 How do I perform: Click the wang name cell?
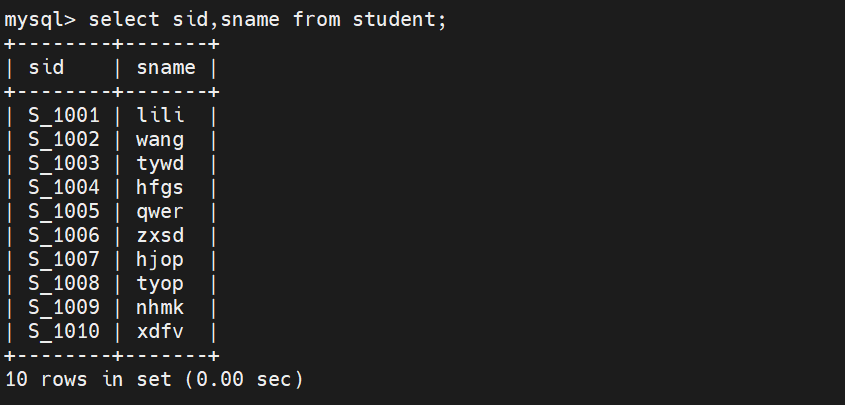pyautogui.click(x=160, y=139)
